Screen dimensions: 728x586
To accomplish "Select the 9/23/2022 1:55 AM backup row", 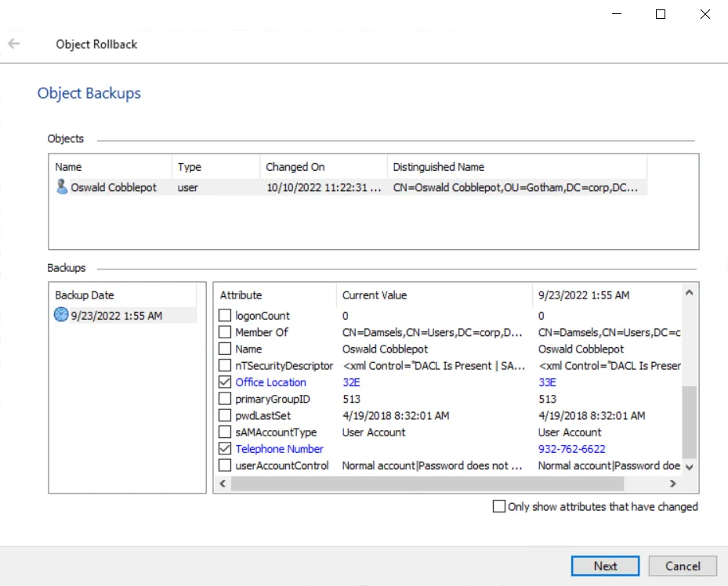I will (123, 316).
